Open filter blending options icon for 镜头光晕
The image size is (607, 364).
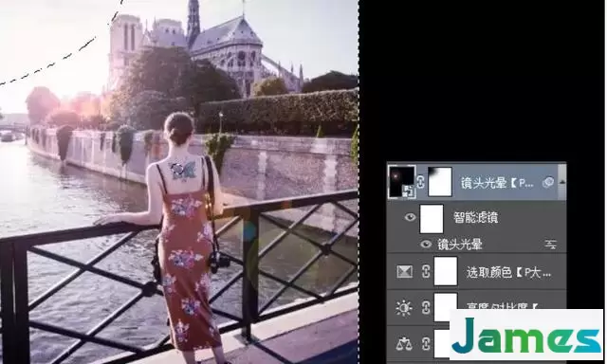point(551,244)
